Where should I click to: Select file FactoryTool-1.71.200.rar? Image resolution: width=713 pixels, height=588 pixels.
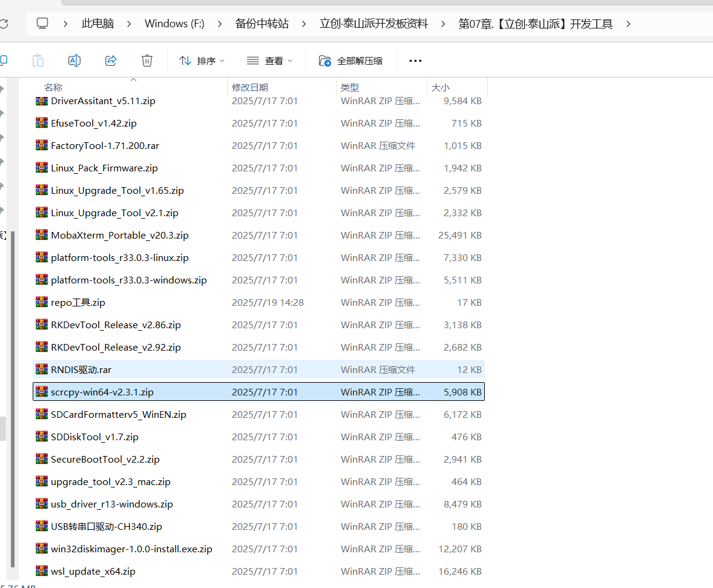point(258,145)
